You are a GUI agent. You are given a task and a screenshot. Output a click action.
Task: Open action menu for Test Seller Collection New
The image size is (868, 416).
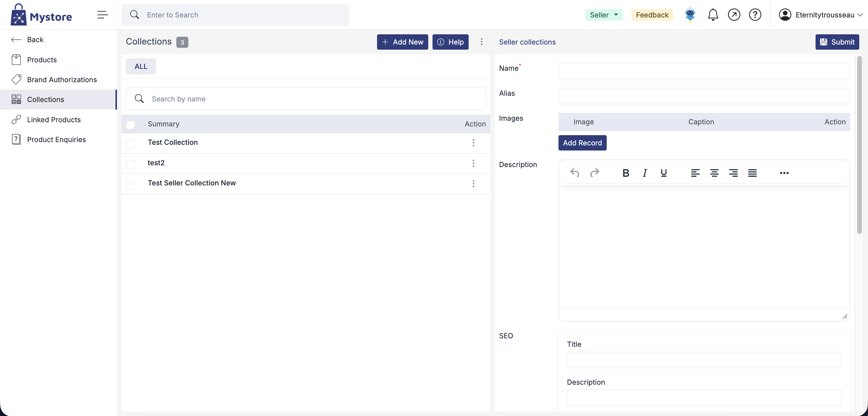pyautogui.click(x=473, y=184)
